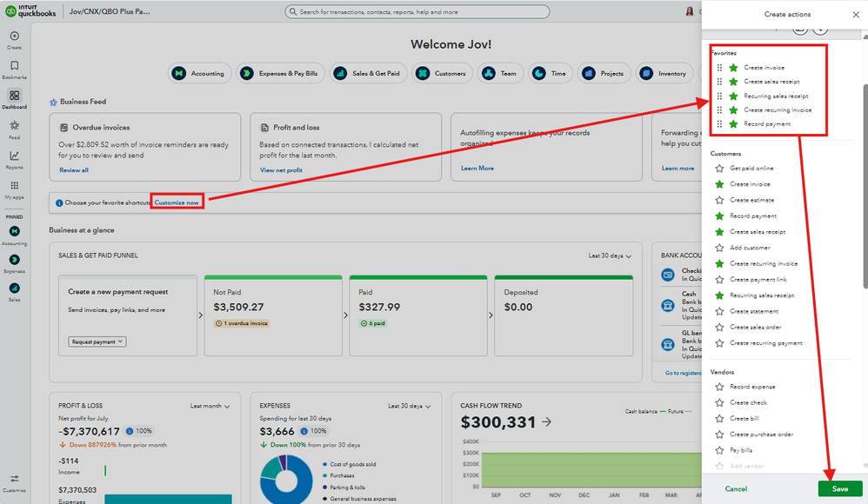Click Learn More on autofilling expenses card
Viewport: 868px width, 504px height.
pos(477,169)
